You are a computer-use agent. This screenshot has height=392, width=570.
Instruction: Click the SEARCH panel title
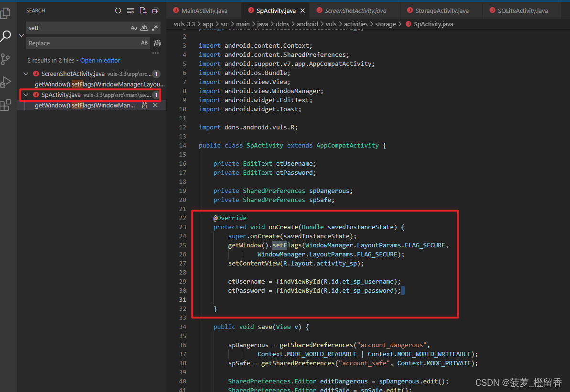pos(36,11)
